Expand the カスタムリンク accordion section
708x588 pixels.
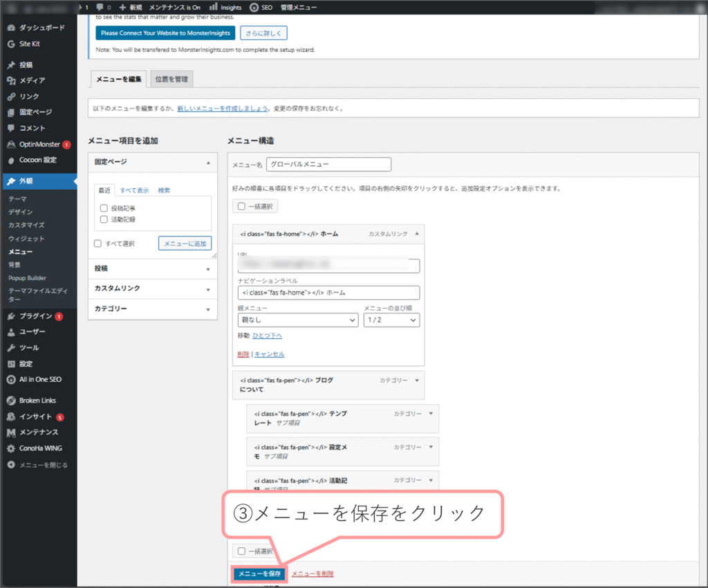pos(152,288)
